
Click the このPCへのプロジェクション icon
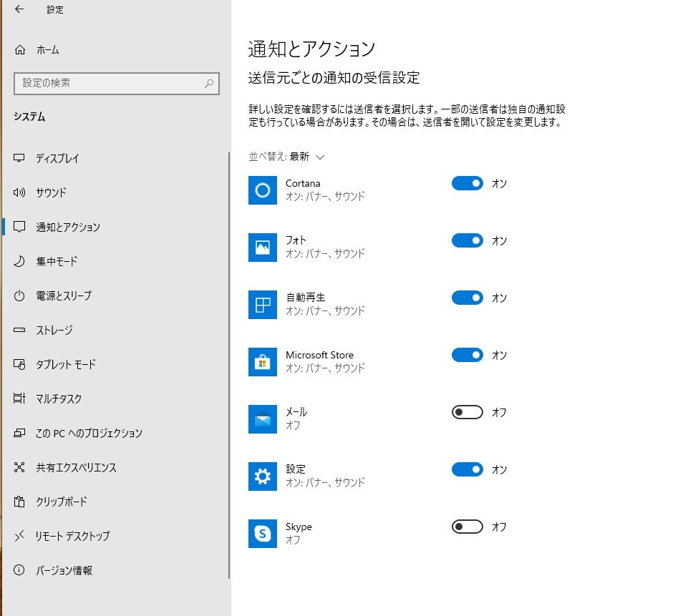pyautogui.click(x=19, y=433)
